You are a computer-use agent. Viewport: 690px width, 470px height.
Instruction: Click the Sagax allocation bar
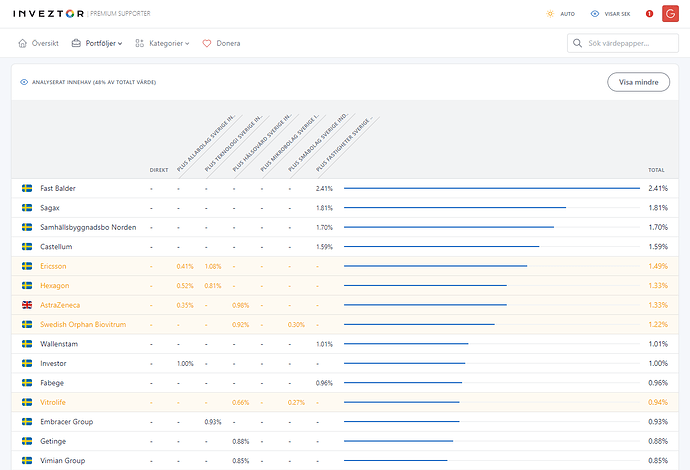pos(454,208)
